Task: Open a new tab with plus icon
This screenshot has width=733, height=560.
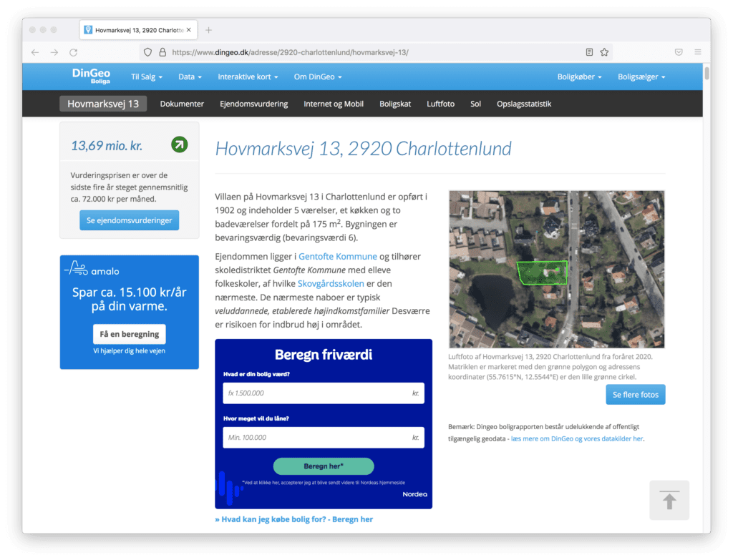Action: pos(208,30)
